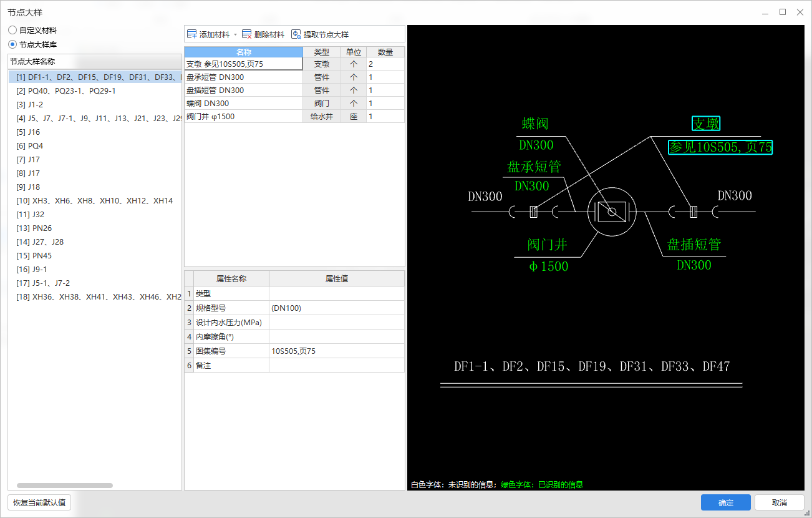The image size is (812, 518).
Task: Select list item [16] J9-1
Action: click(95, 269)
